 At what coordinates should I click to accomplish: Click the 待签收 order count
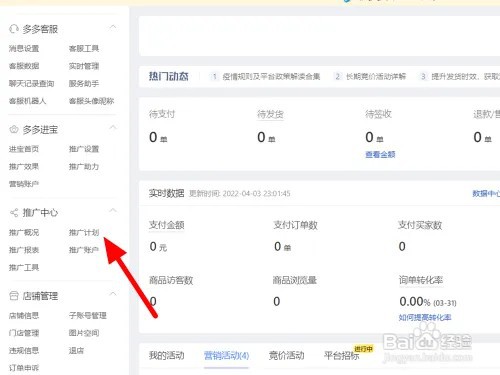pos(374,137)
